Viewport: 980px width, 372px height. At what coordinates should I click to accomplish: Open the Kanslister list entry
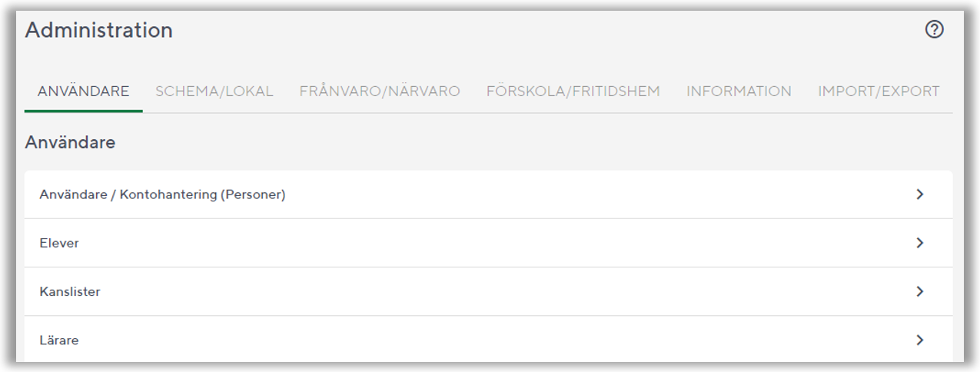coord(70,292)
